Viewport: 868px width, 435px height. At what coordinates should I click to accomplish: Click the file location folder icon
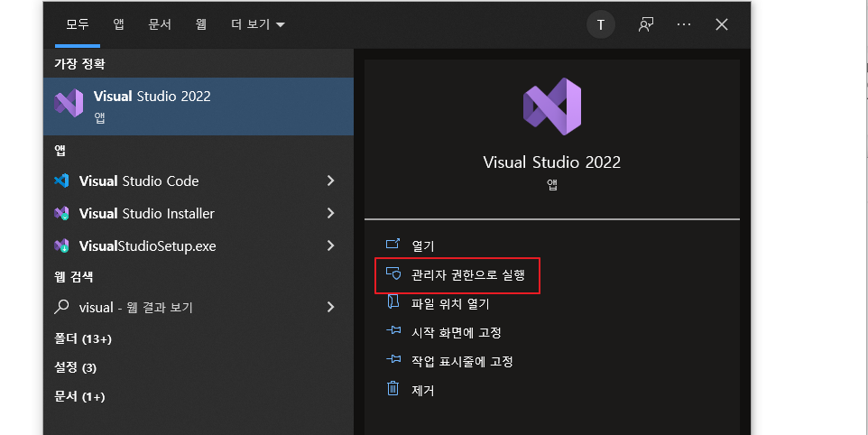click(x=392, y=301)
